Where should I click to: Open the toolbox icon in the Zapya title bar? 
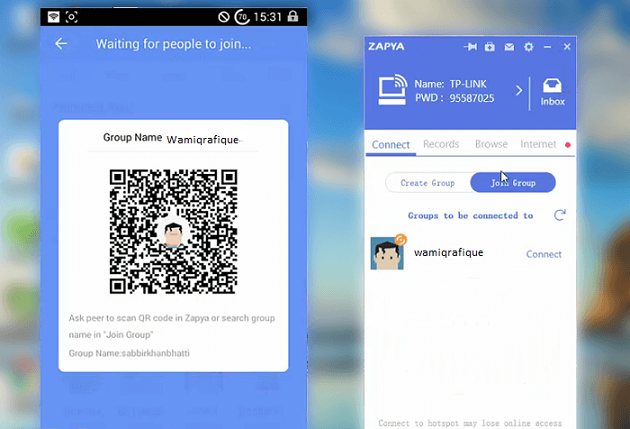click(489, 47)
